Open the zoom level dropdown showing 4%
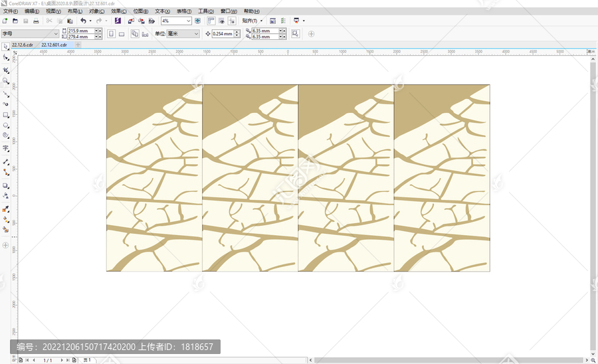 point(176,21)
